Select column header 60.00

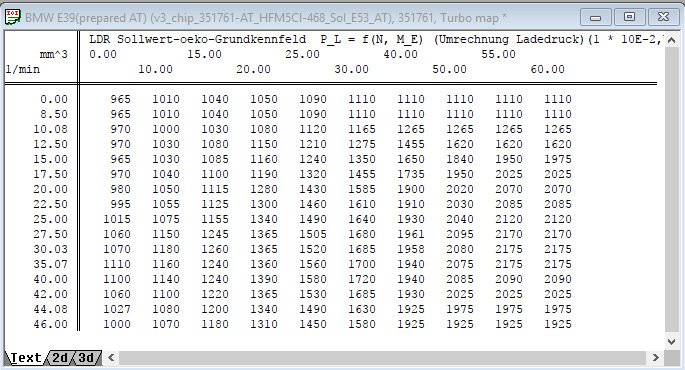[x=547, y=69]
